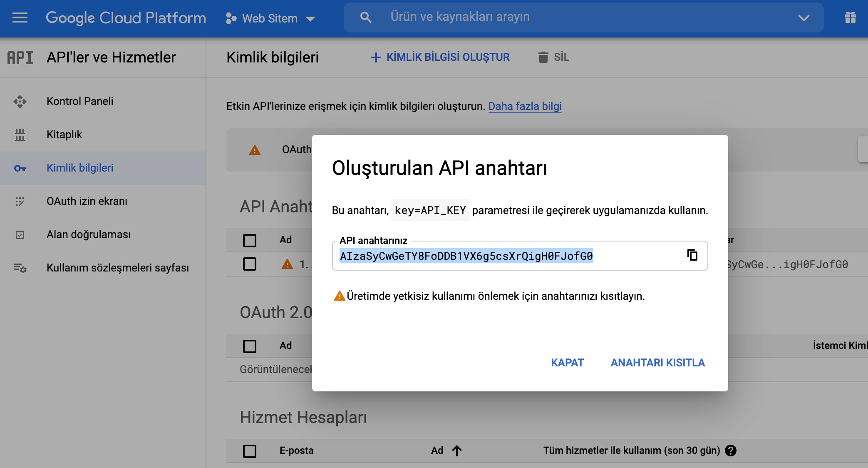Image resolution: width=868 pixels, height=468 pixels.
Task: Click the Kullanım sözleşmeleri settings icon
Action: tap(20, 268)
